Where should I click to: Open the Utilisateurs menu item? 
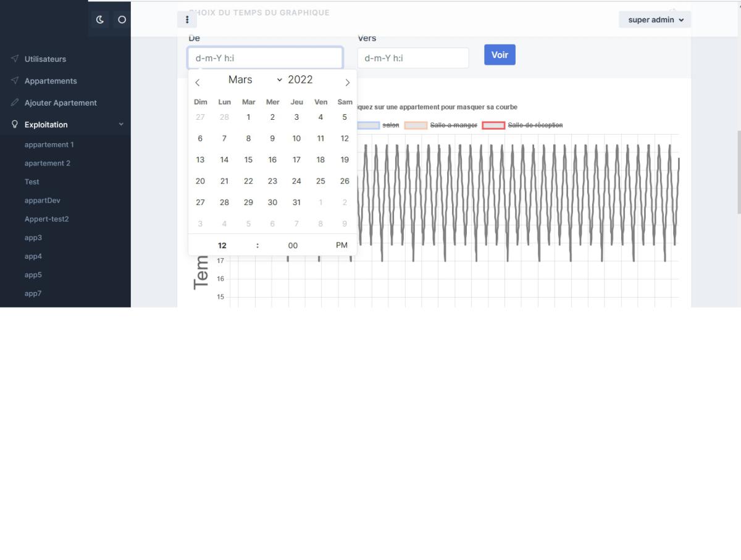[45, 59]
